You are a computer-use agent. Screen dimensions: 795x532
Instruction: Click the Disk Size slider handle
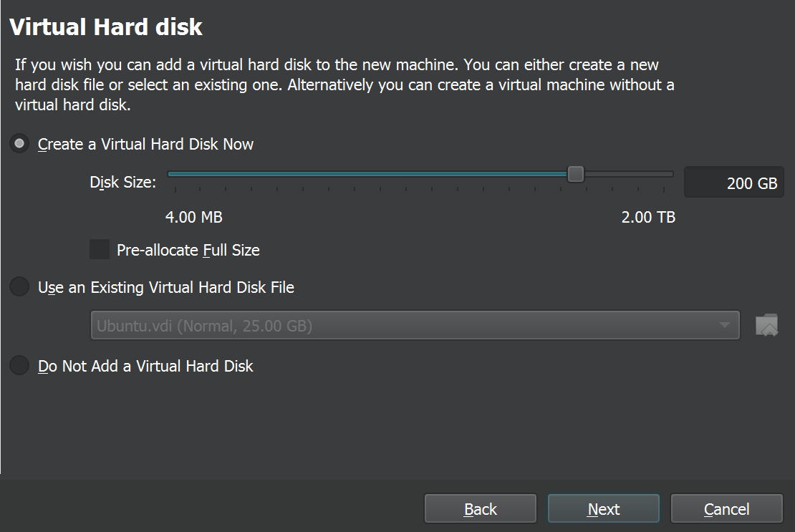(x=575, y=174)
